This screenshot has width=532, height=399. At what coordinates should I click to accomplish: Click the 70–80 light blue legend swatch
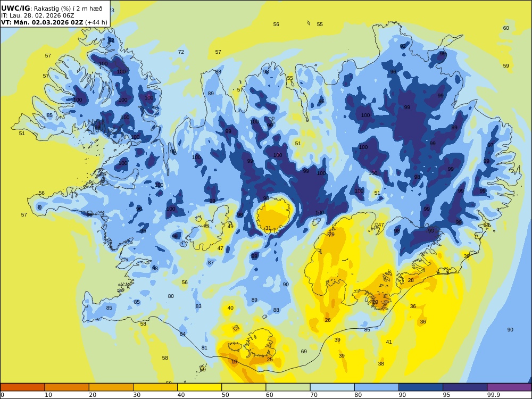coord(332,387)
